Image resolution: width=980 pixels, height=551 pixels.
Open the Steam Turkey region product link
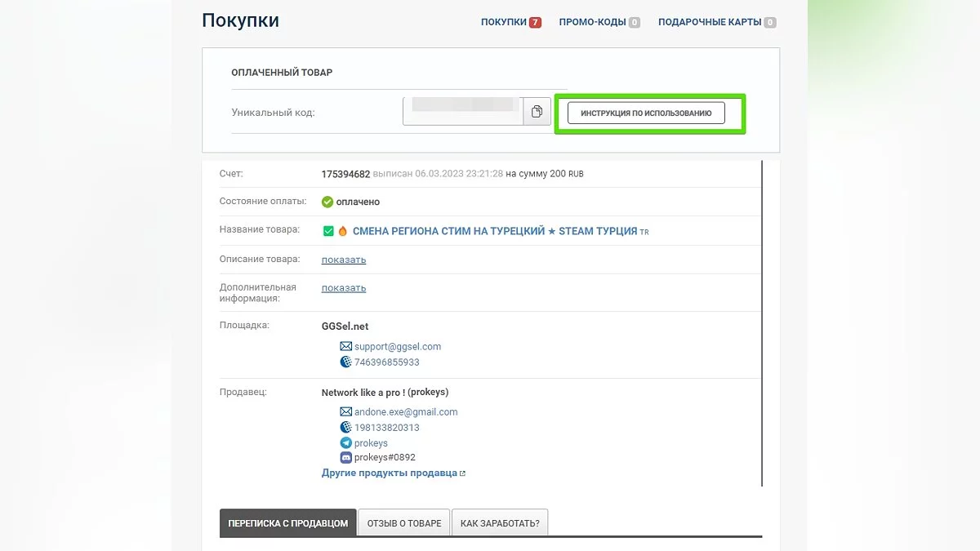coord(495,231)
